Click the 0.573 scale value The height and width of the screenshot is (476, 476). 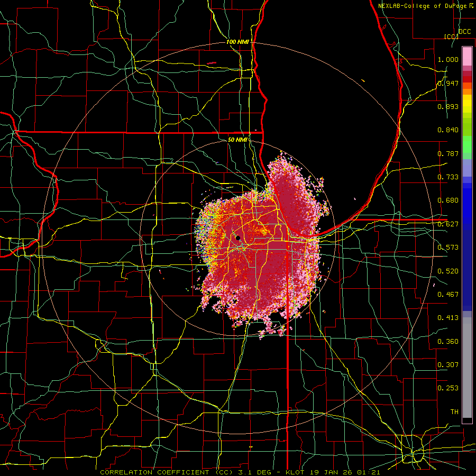coord(448,248)
